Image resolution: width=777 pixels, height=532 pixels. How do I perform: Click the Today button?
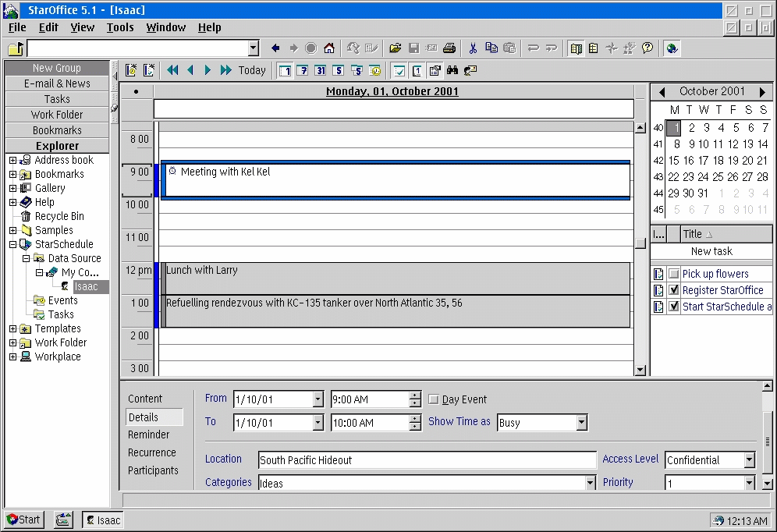(252, 70)
